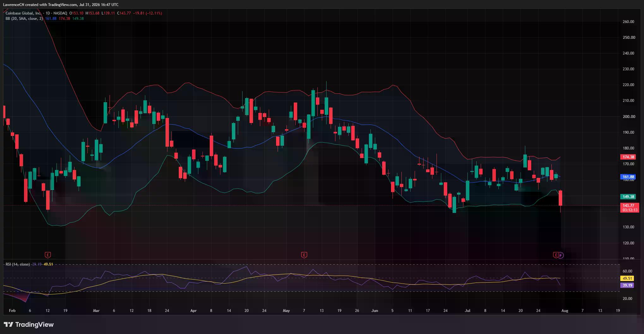Click the 200.00 price axis tick
The image size is (644, 334).
tap(628, 117)
